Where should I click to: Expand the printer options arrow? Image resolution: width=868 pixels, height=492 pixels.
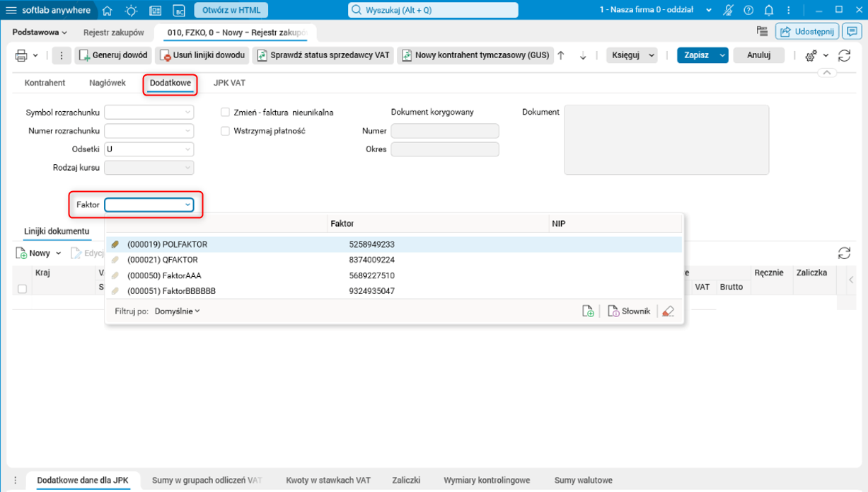coord(36,55)
